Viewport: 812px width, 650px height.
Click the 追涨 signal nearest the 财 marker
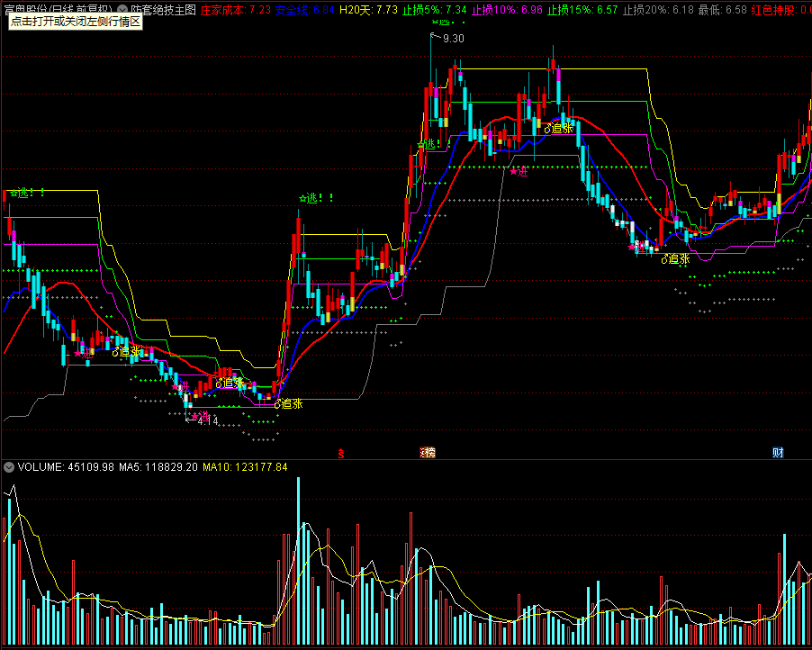click(x=675, y=259)
